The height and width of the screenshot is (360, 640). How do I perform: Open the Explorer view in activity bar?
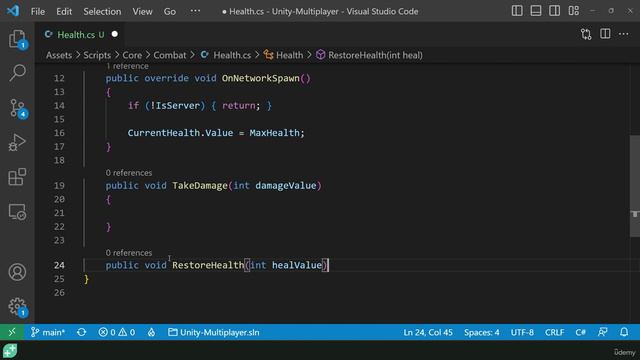(x=17, y=39)
